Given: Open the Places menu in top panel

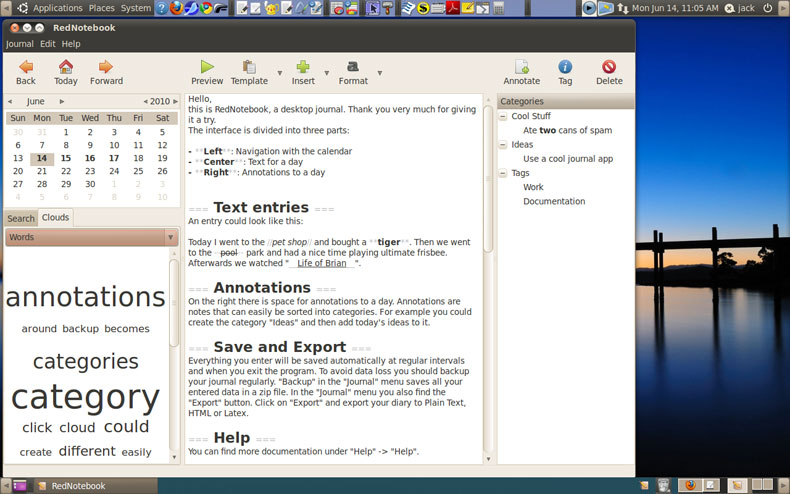Looking at the screenshot, I should [x=101, y=8].
